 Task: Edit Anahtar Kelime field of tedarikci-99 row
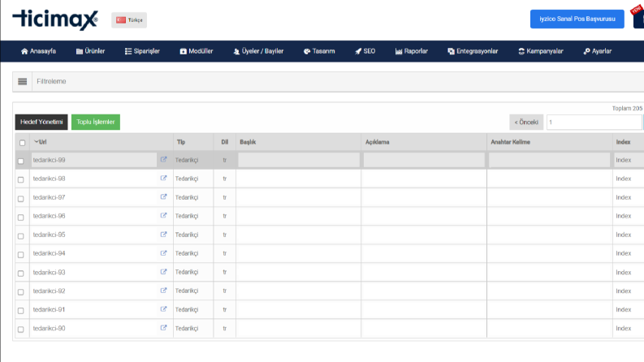(549, 160)
